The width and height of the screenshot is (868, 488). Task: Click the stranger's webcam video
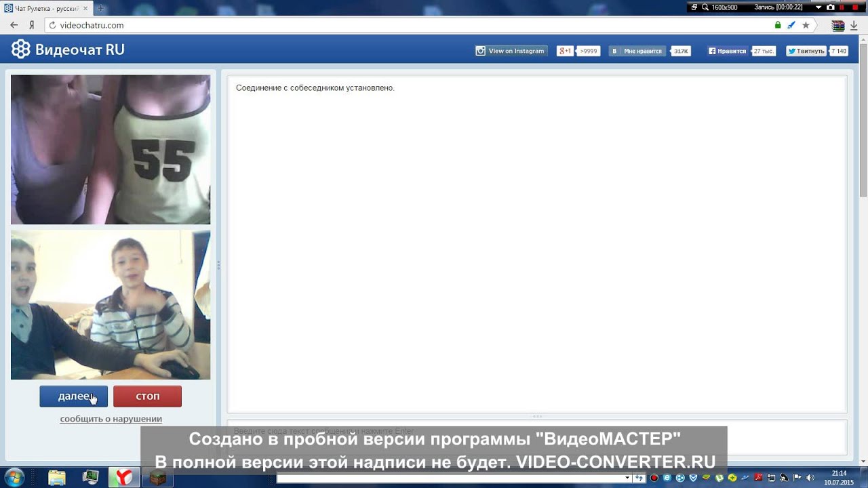coord(111,149)
